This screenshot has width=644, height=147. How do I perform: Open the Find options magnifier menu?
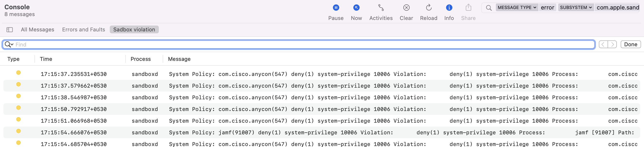tap(9, 45)
